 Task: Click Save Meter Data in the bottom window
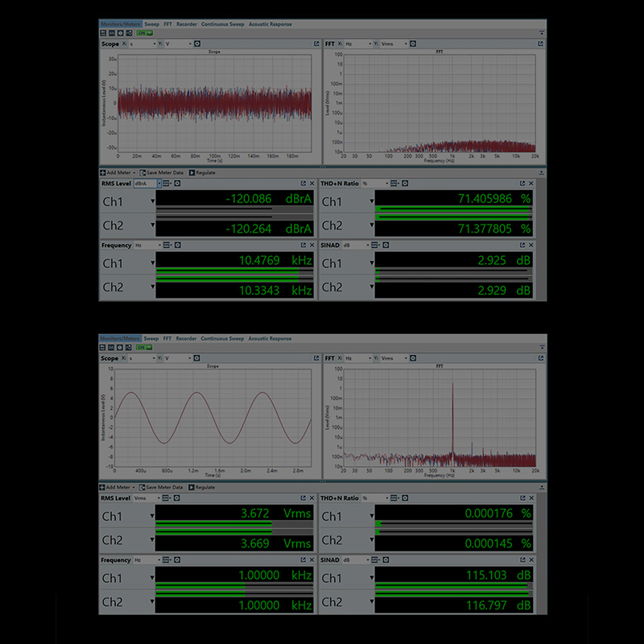(x=162, y=487)
